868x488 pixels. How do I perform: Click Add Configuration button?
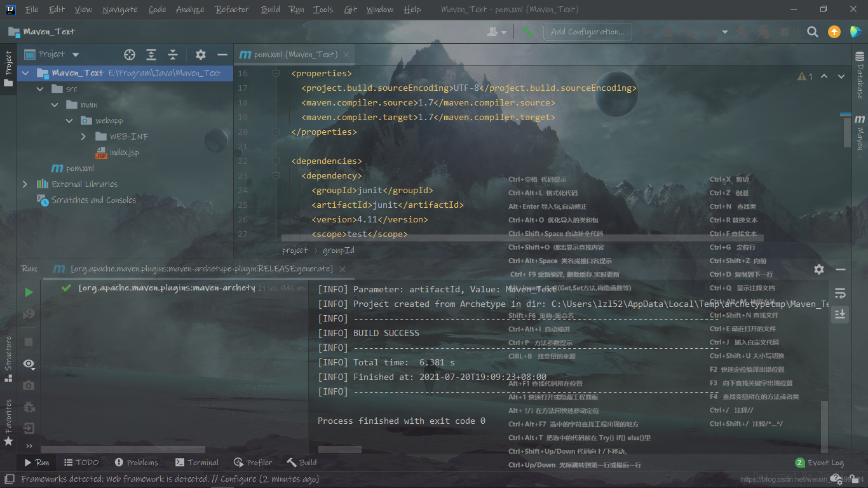(587, 32)
